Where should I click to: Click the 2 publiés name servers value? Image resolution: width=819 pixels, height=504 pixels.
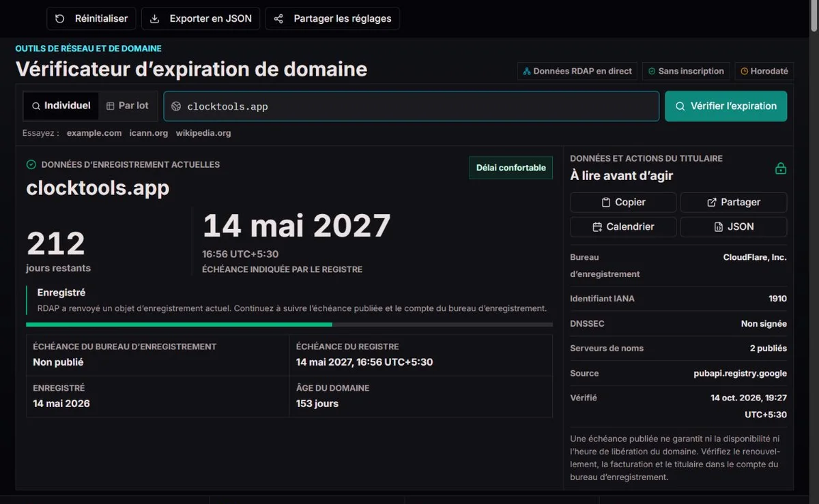768,349
